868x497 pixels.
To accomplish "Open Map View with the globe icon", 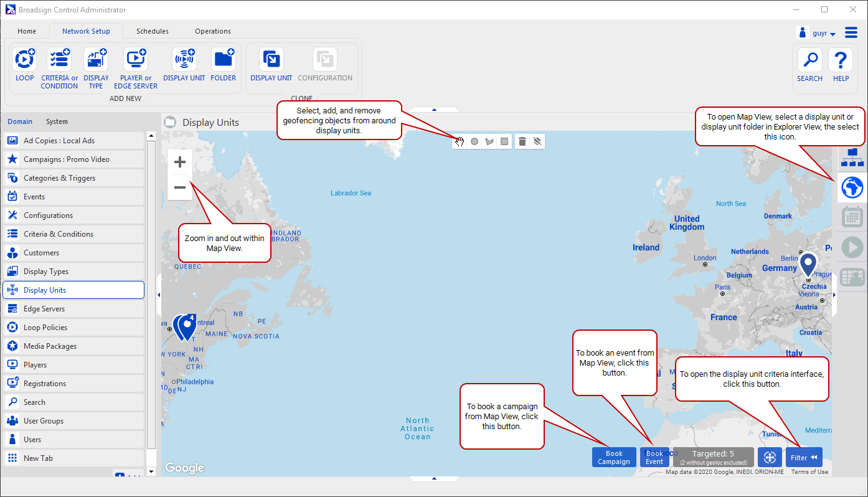I will pyautogui.click(x=852, y=187).
